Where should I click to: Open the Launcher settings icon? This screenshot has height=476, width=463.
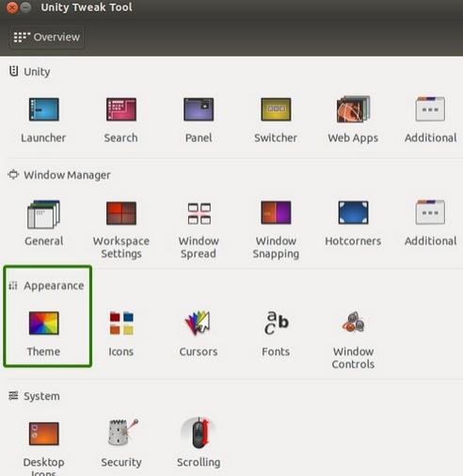pos(43,109)
